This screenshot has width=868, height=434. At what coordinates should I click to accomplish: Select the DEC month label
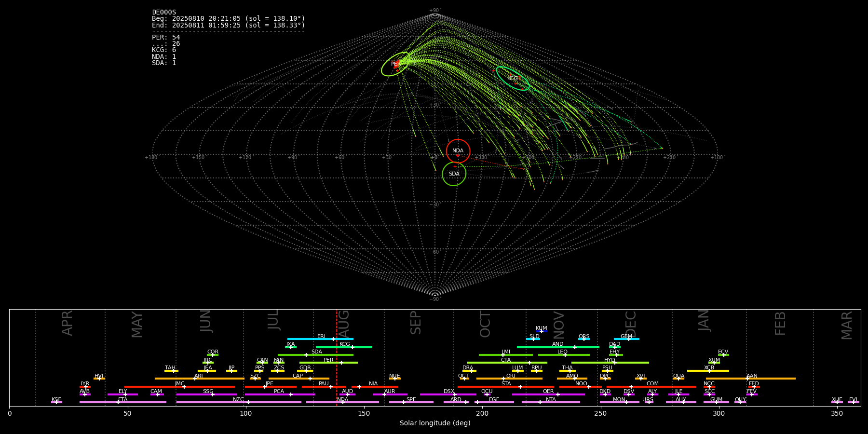[631, 324]
